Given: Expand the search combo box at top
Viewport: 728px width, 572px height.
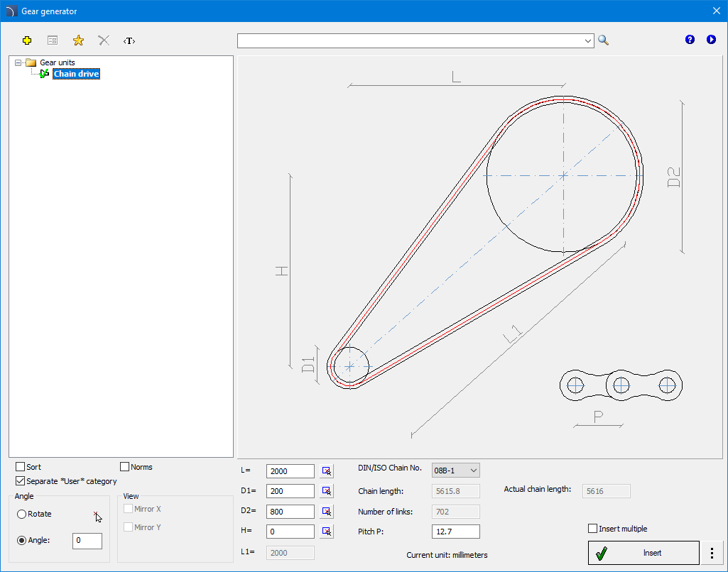Looking at the screenshot, I should (x=588, y=41).
